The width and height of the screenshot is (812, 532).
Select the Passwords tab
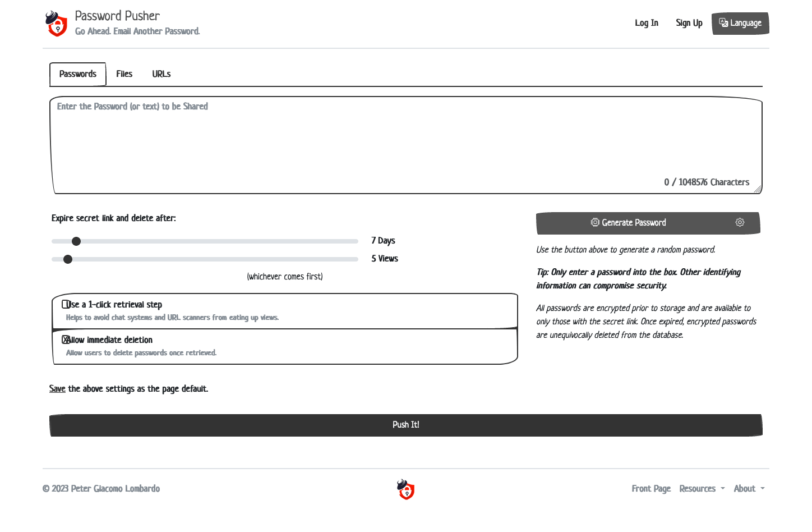(78, 74)
